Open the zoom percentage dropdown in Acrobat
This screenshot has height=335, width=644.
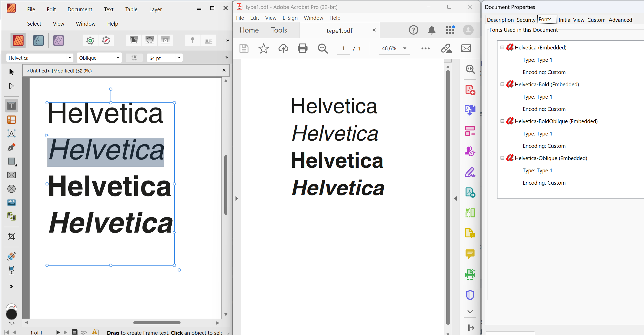click(x=405, y=48)
